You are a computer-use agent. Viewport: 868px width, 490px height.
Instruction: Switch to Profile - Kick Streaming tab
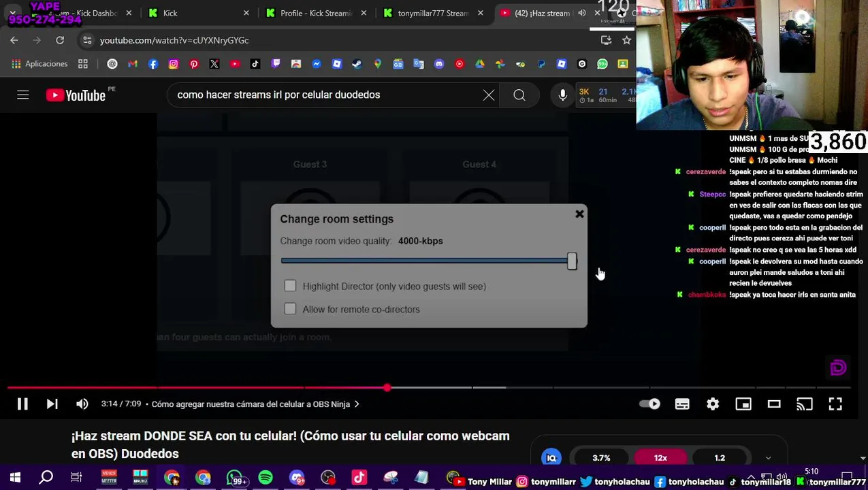(x=315, y=13)
